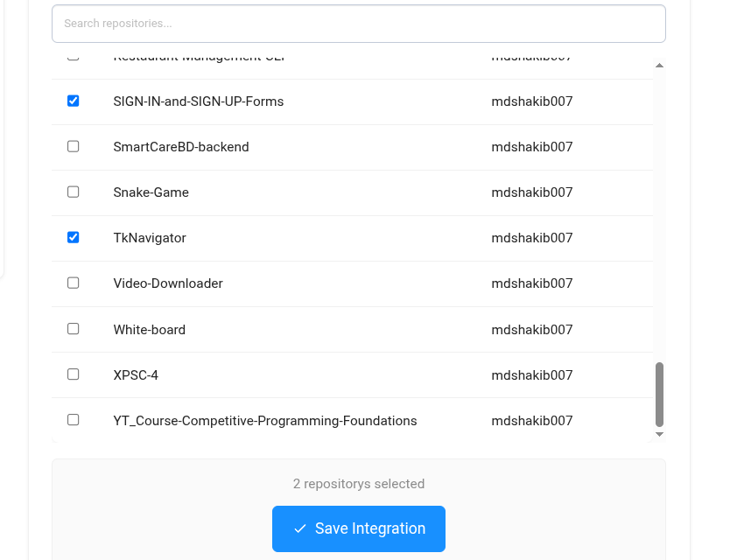This screenshot has height=560, width=730.
Task: Select the Video-Downloader checkbox
Action: pos(74,283)
